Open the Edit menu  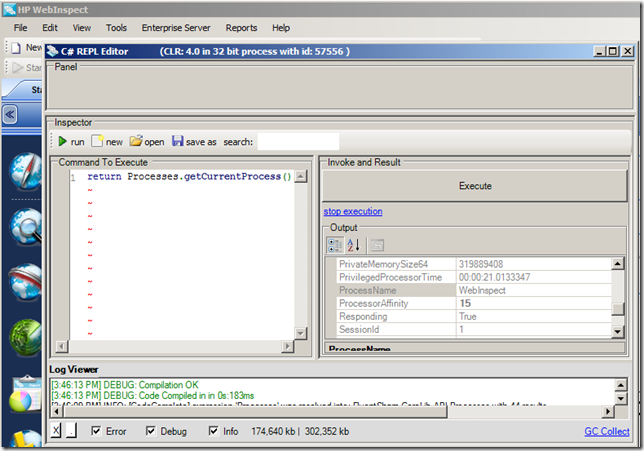pos(50,28)
